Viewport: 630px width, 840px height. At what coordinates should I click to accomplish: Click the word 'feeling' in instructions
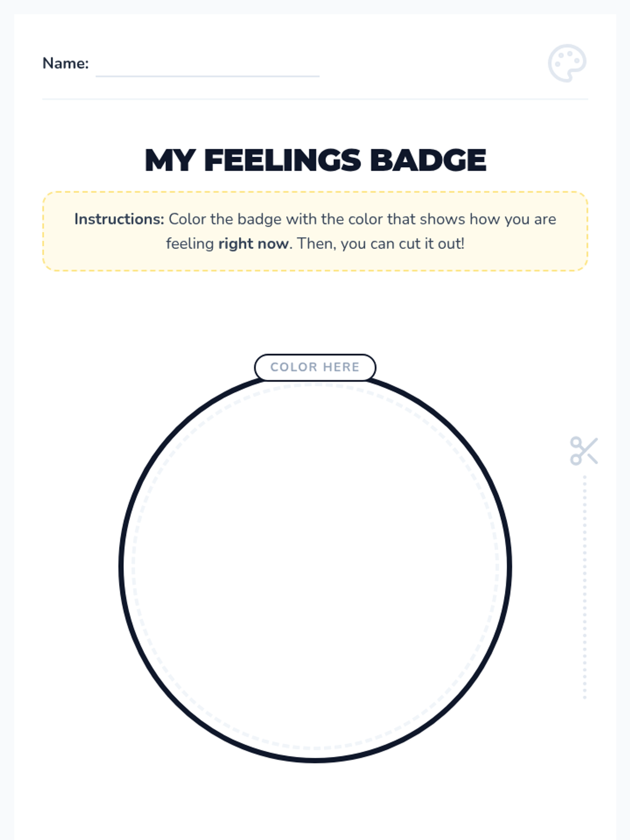tap(190, 244)
